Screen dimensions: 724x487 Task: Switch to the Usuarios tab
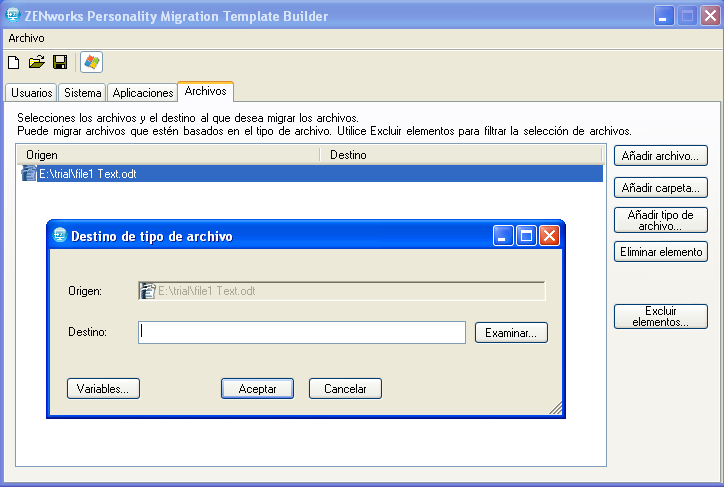point(31,93)
